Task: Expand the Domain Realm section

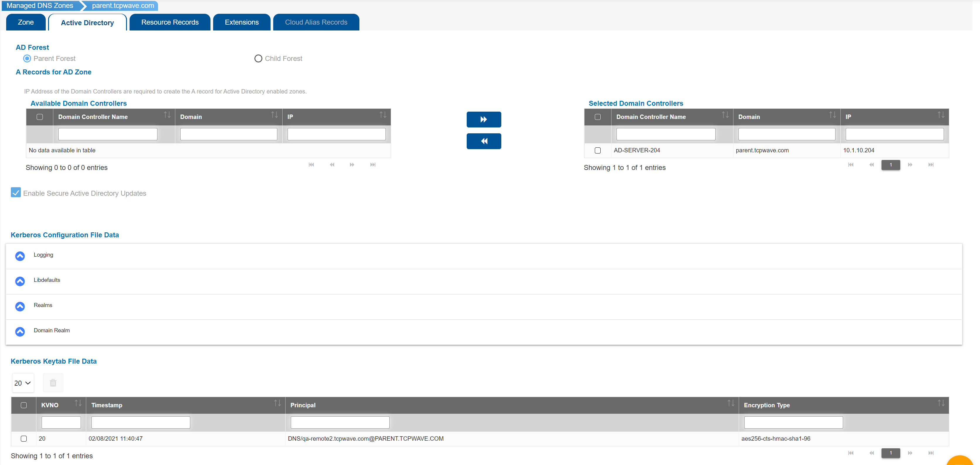Action: pyautogui.click(x=20, y=332)
